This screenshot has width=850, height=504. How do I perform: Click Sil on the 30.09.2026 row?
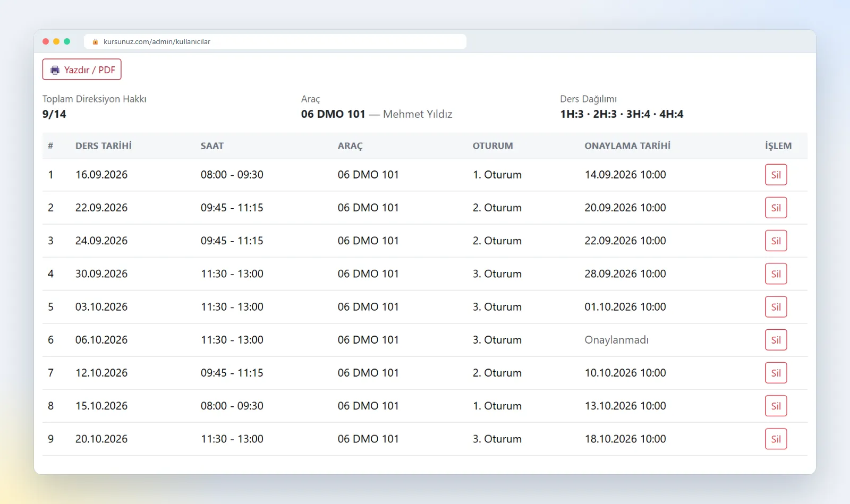(776, 274)
